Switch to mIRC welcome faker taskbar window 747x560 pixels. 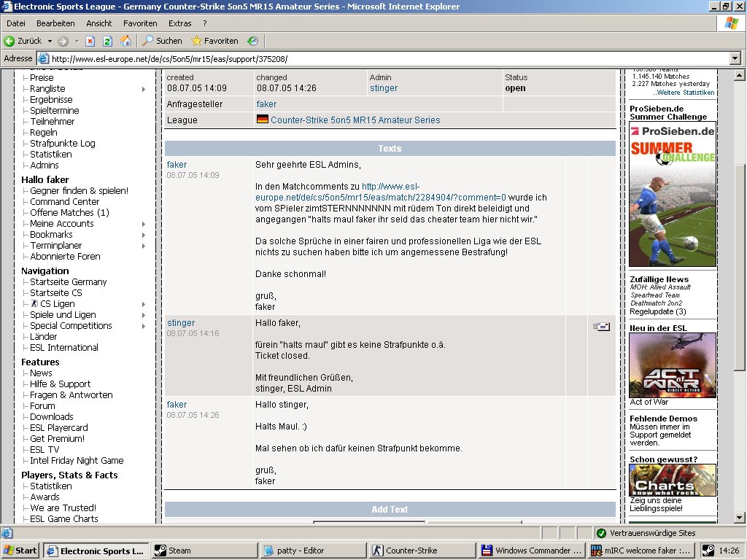641,551
